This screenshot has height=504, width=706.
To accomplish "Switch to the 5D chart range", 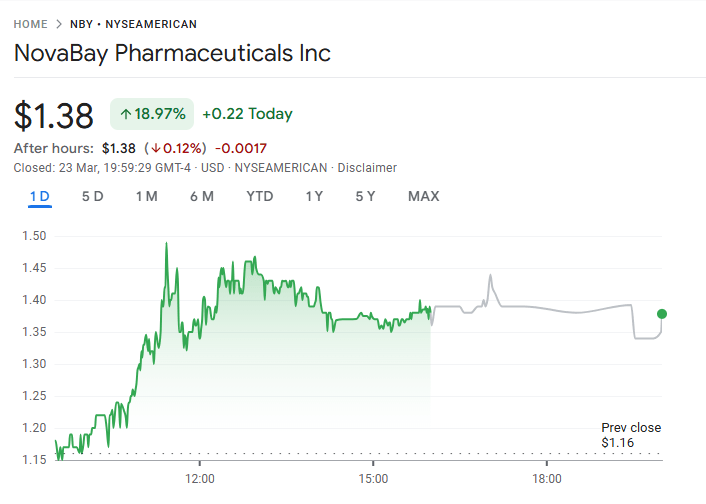I will pyautogui.click(x=92, y=196).
